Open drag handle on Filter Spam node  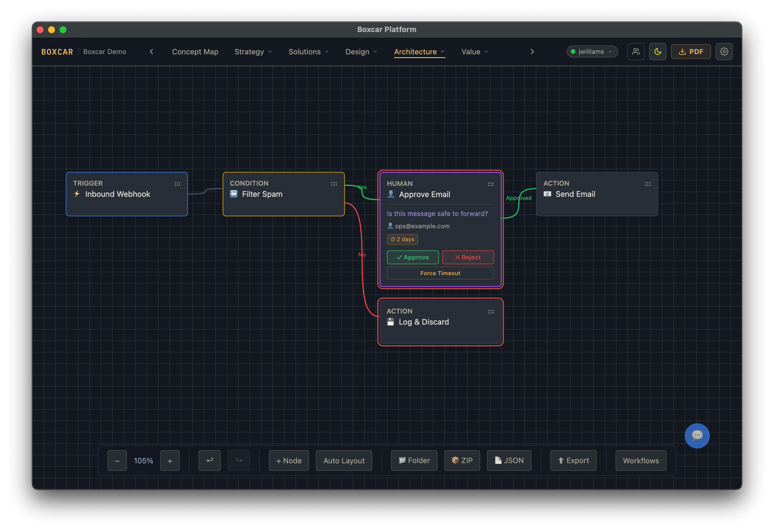tap(334, 184)
